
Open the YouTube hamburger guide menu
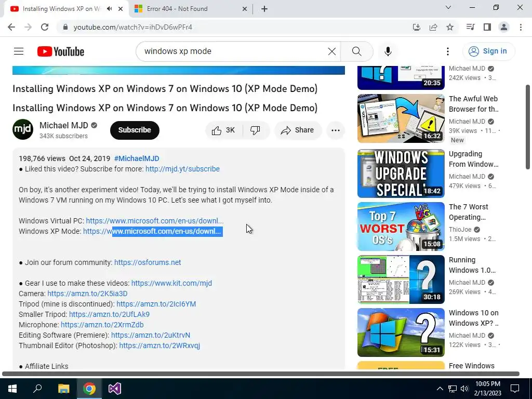(19, 51)
